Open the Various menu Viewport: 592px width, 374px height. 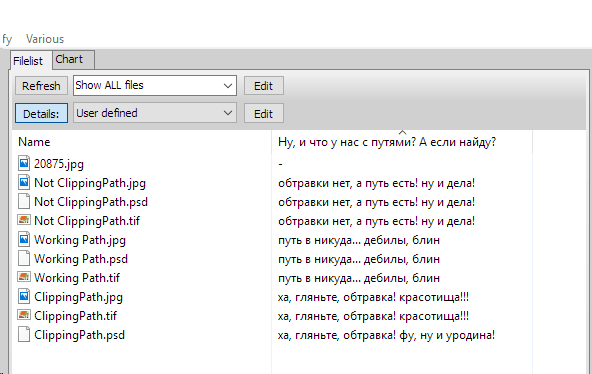[45, 39]
